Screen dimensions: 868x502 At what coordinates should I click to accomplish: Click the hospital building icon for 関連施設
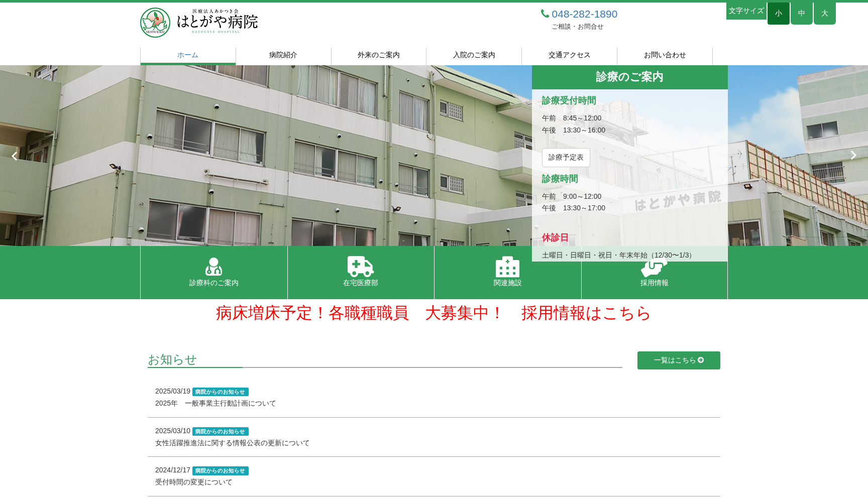coord(507,268)
